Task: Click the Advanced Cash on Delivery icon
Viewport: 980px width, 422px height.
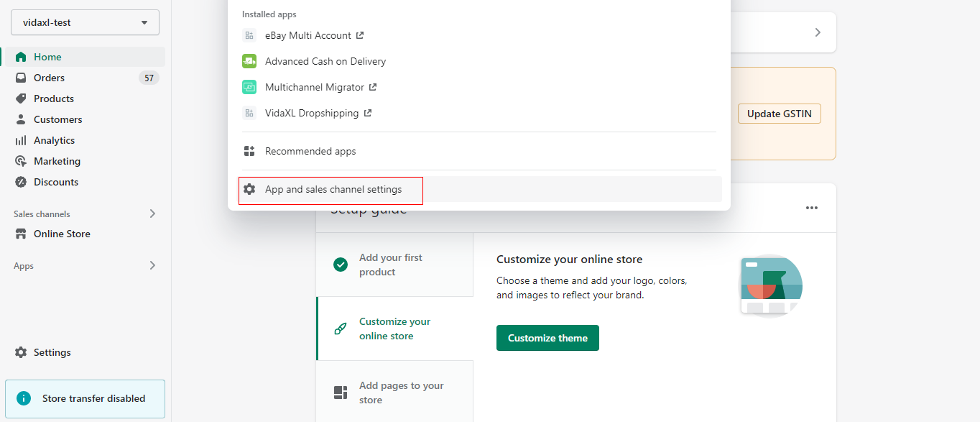Action: tap(249, 61)
